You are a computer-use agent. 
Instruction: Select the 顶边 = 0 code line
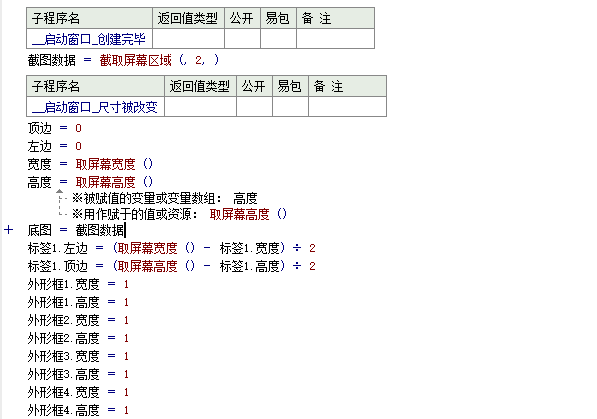pyautogui.click(x=54, y=128)
